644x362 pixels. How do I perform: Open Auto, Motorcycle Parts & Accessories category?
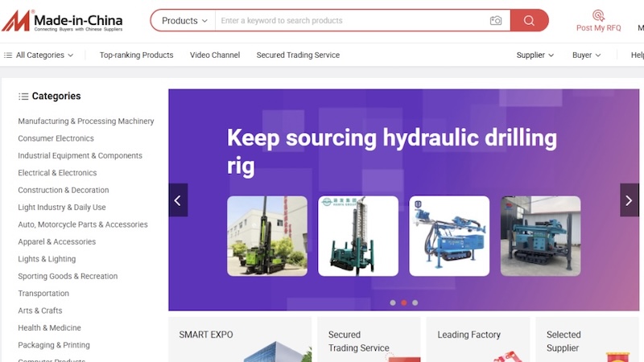coord(83,224)
